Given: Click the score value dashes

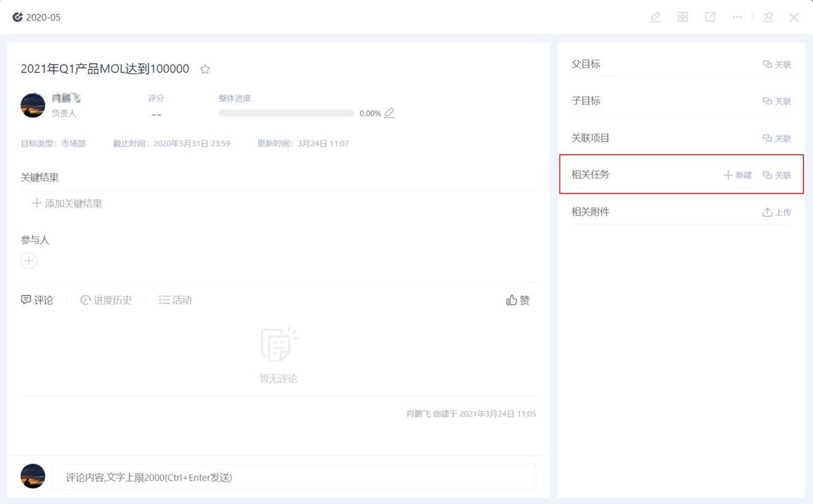Looking at the screenshot, I should click(x=156, y=114).
